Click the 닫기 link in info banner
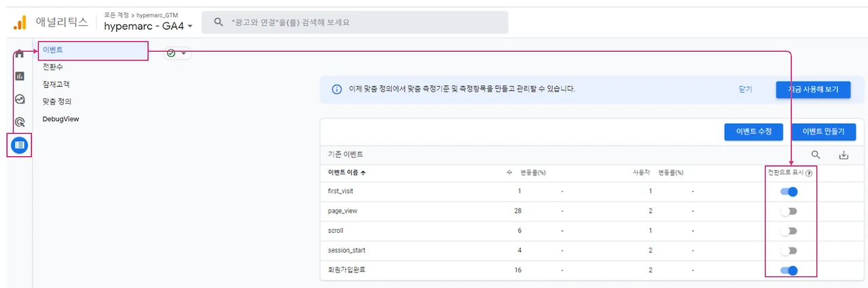The height and width of the screenshot is (288, 868). tap(745, 89)
